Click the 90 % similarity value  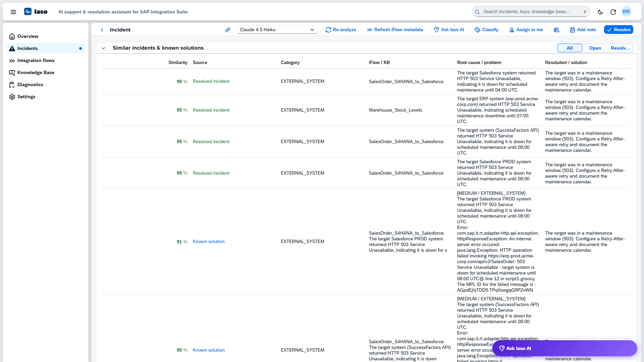(x=182, y=350)
